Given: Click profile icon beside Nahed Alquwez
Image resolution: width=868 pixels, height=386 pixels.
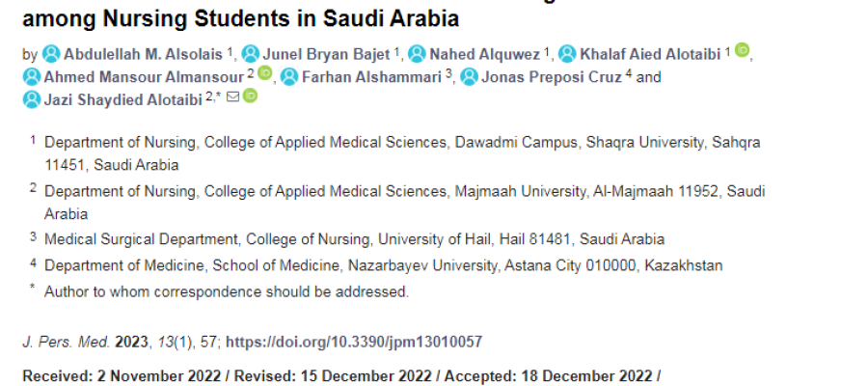Looking at the screenshot, I should pyautogui.click(x=417, y=54).
